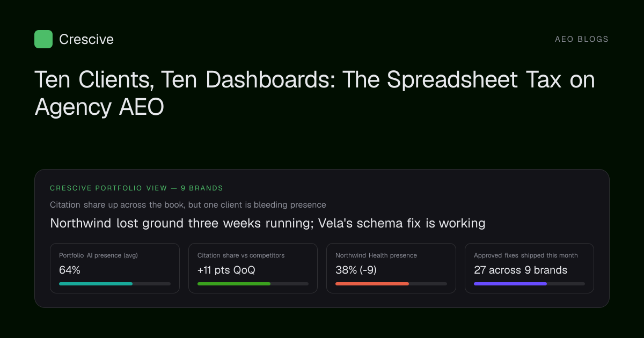Select the Crescive Portfolio View heading
The image size is (644, 338).
click(x=136, y=188)
